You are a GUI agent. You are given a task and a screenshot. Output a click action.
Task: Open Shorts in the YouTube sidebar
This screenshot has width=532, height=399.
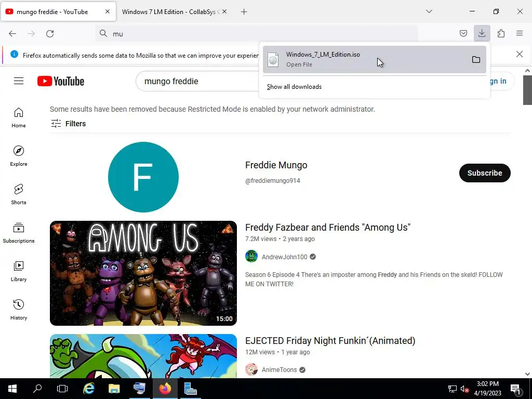pyautogui.click(x=19, y=194)
